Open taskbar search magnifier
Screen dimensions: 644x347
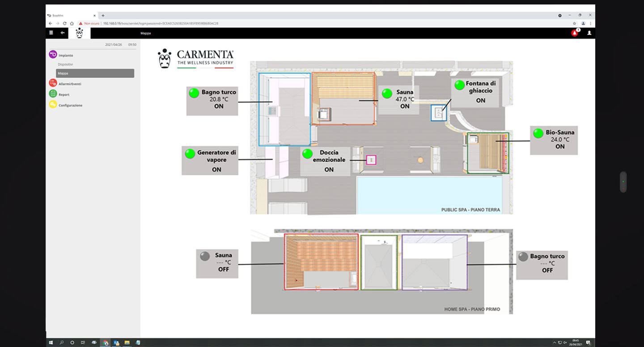62,343
